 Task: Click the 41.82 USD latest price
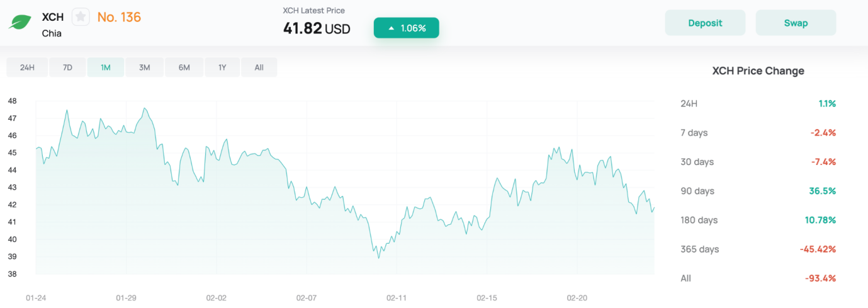317,28
